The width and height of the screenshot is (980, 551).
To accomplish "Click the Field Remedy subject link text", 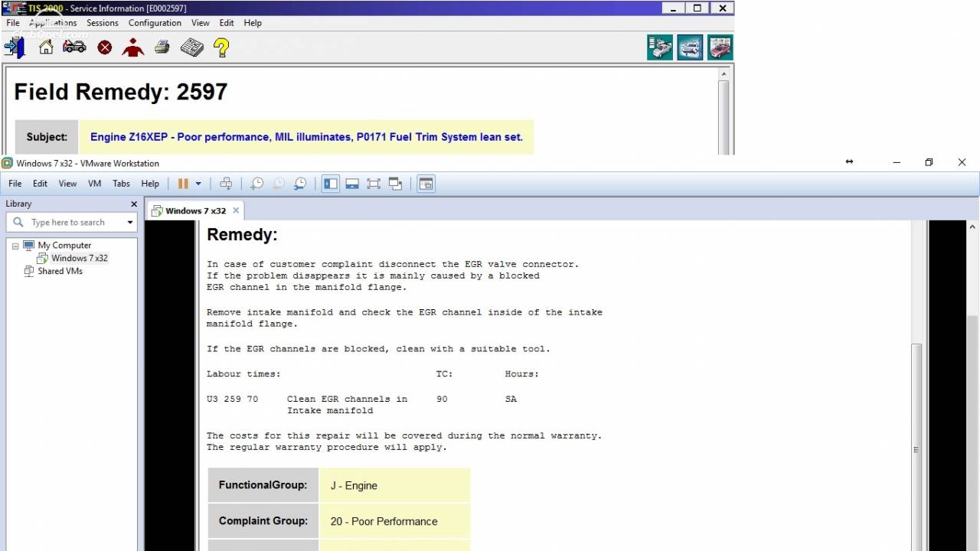I will [306, 137].
